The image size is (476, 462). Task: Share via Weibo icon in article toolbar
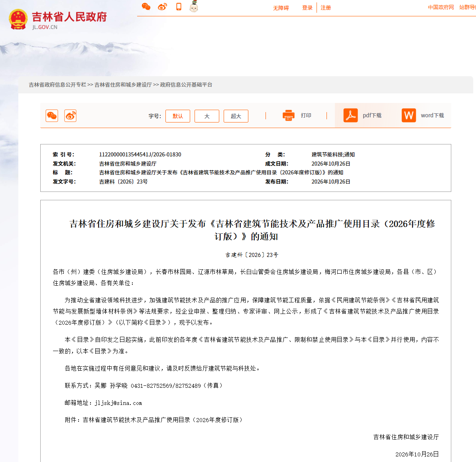pos(71,116)
